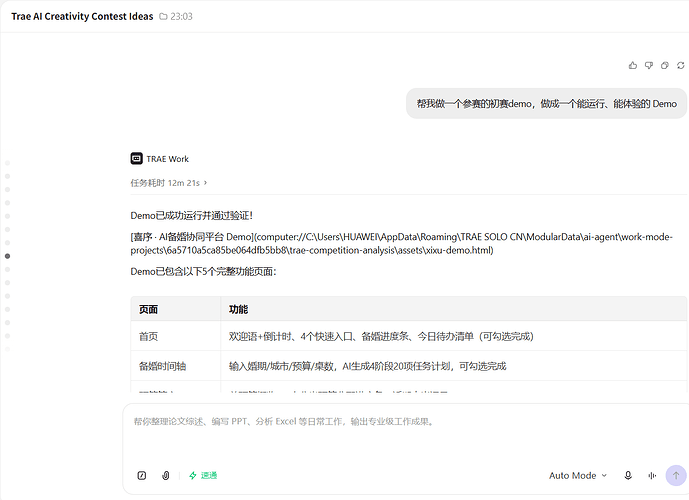Copy the response with the copy icon
689x500 pixels.
(664, 65)
